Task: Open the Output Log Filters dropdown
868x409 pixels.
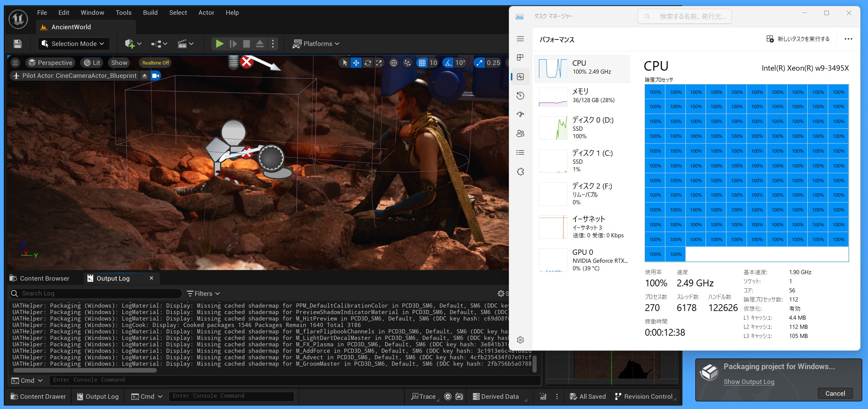Action: click(x=203, y=294)
